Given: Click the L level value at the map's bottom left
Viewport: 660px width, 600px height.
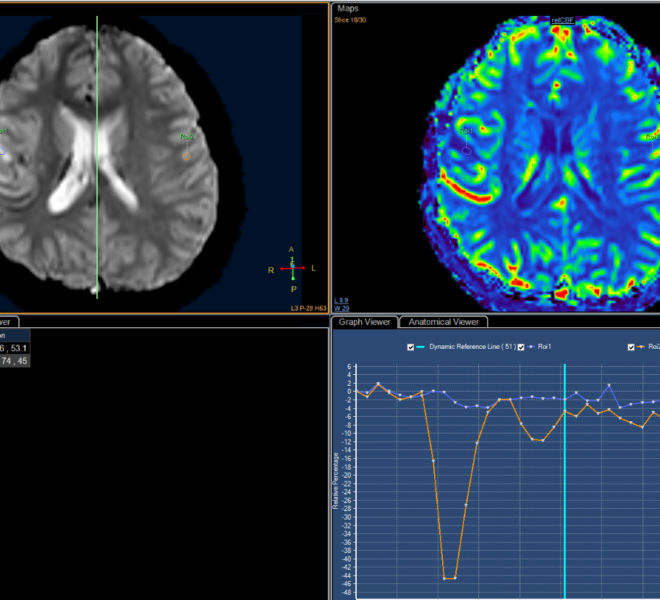Looking at the screenshot, I should (341, 299).
